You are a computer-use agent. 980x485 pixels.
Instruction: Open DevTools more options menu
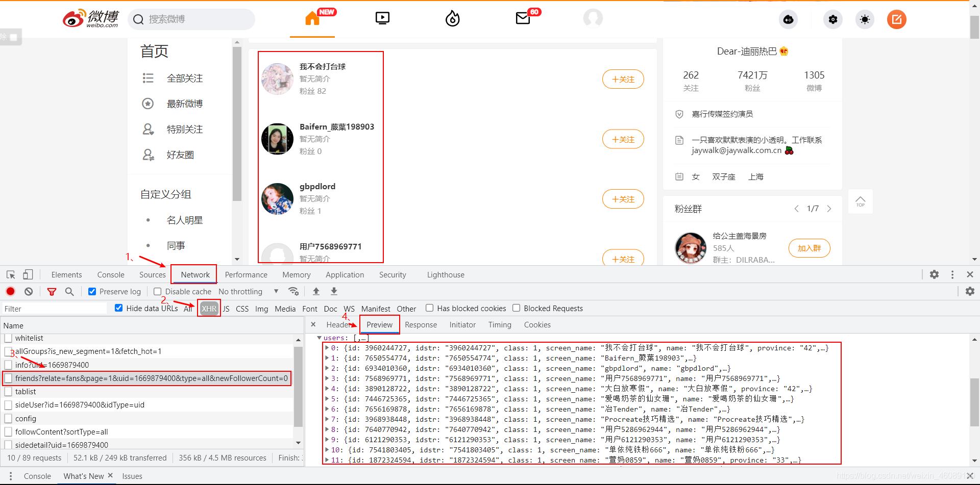click(x=952, y=274)
